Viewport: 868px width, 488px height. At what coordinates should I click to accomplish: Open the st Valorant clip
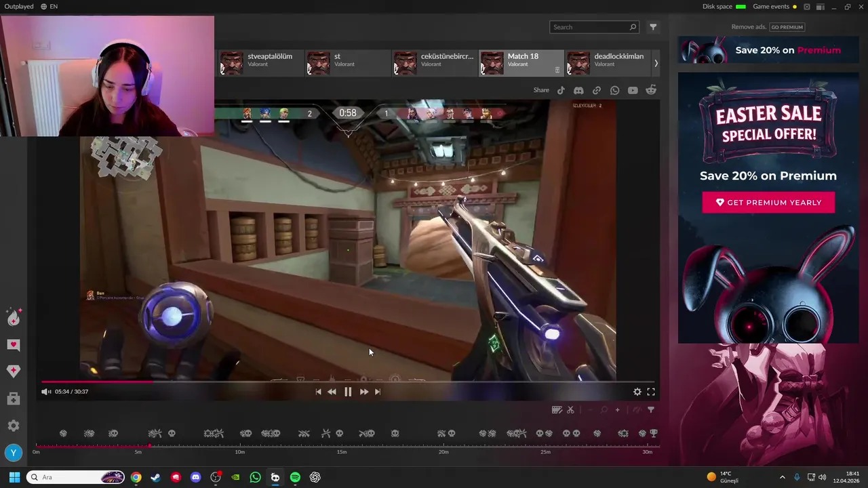tap(347, 63)
